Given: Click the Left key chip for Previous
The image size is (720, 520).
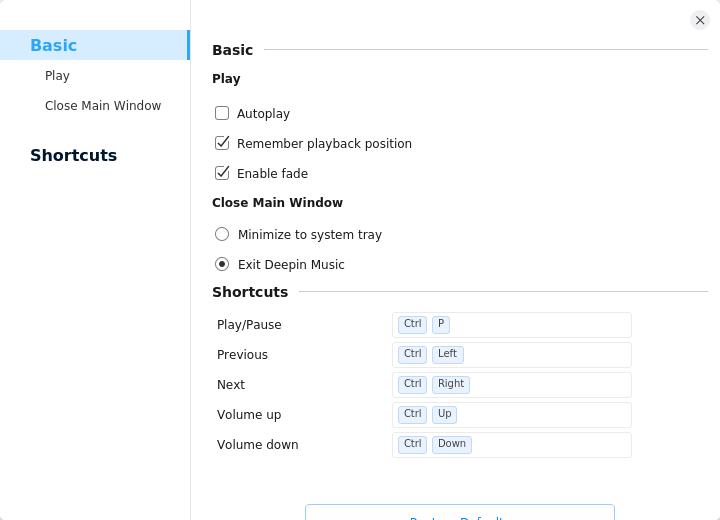Looking at the screenshot, I should tap(447, 354).
